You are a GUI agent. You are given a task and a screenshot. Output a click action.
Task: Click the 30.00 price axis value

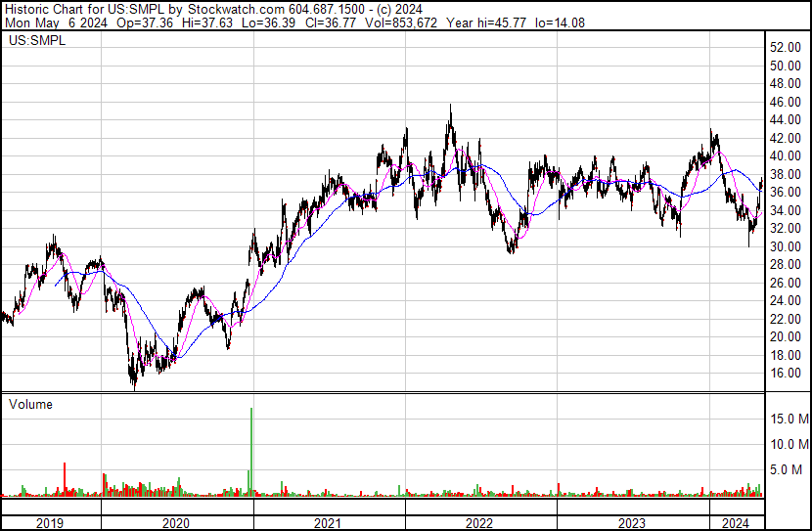(786, 246)
